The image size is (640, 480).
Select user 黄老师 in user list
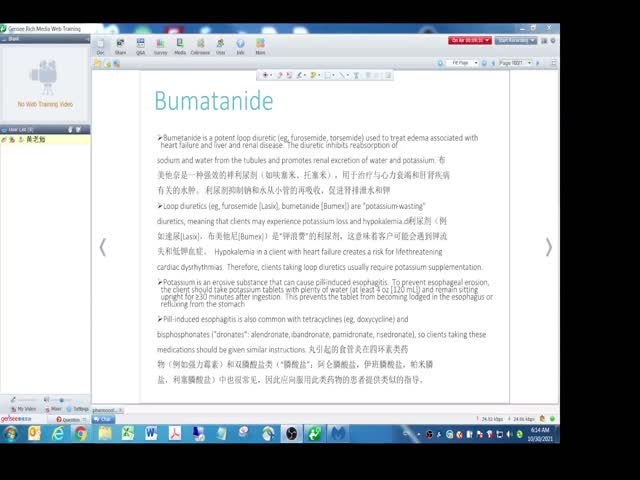click(x=45, y=140)
